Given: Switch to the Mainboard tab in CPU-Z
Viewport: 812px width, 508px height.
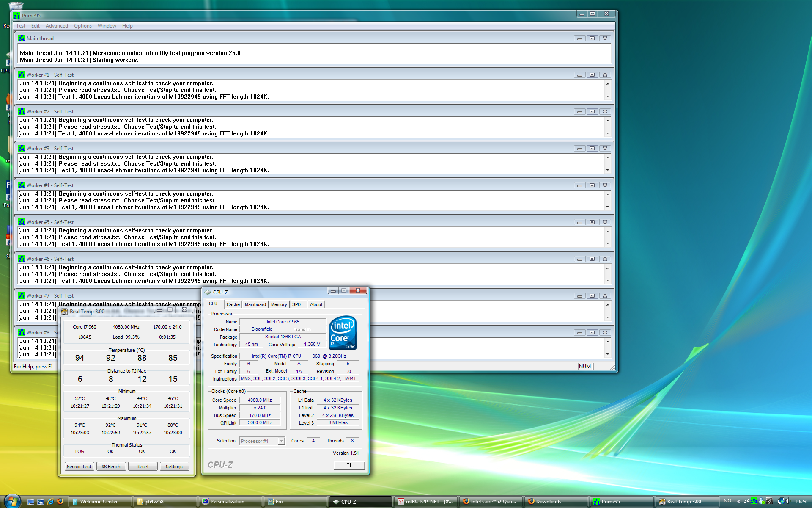Looking at the screenshot, I should click(255, 304).
